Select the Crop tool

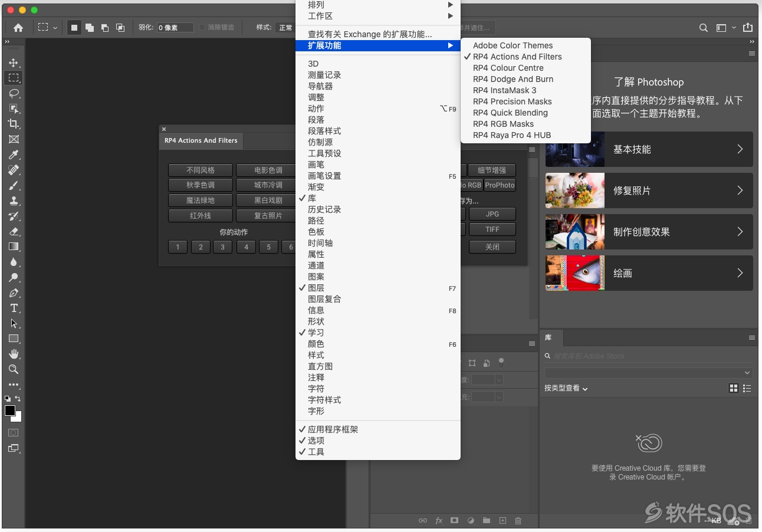[x=14, y=124]
